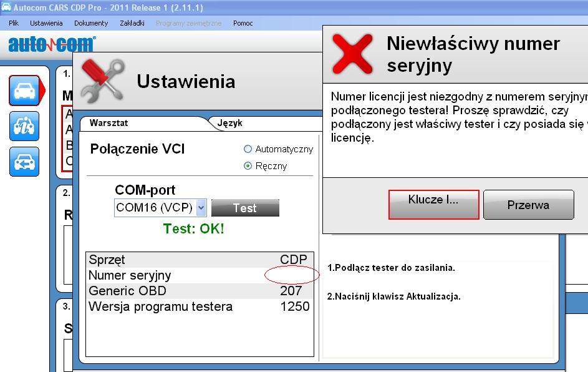
Task: Switch to the Język tab
Action: pyautogui.click(x=230, y=123)
